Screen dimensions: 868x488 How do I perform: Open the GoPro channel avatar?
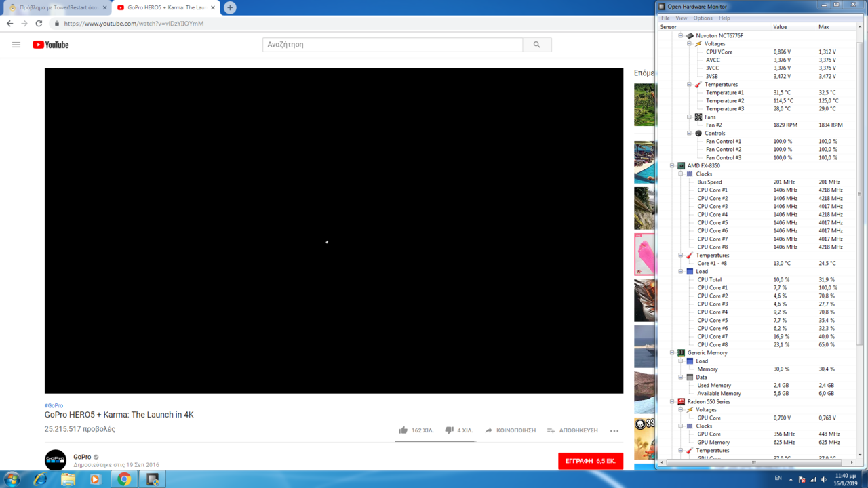(56, 460)
